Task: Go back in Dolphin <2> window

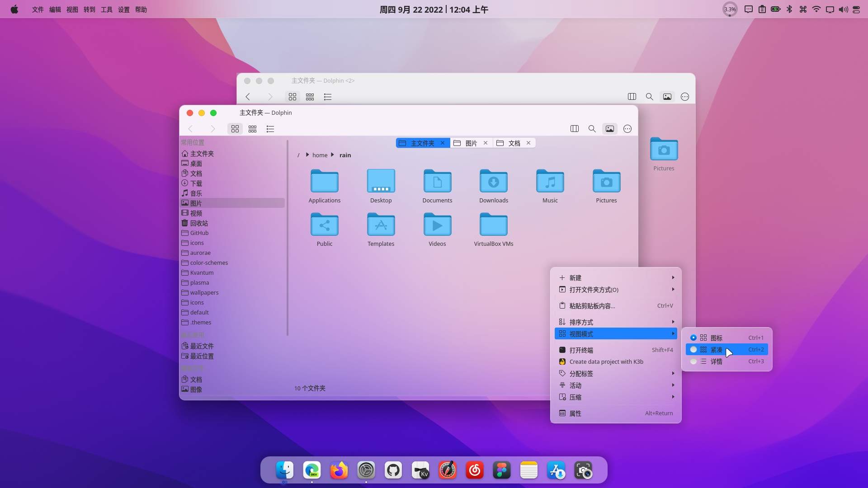Action: [248, 97]
